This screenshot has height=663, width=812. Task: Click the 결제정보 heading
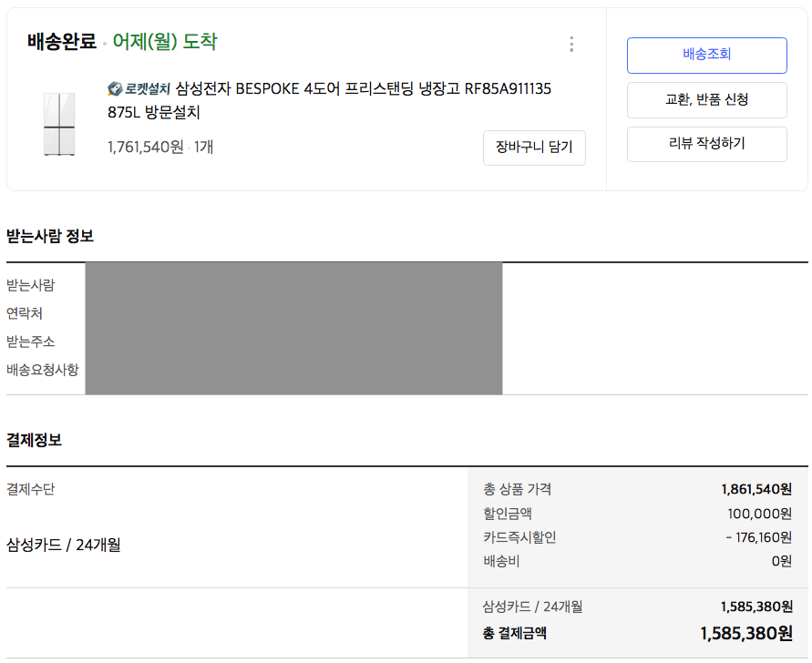(x=35, y=440)
